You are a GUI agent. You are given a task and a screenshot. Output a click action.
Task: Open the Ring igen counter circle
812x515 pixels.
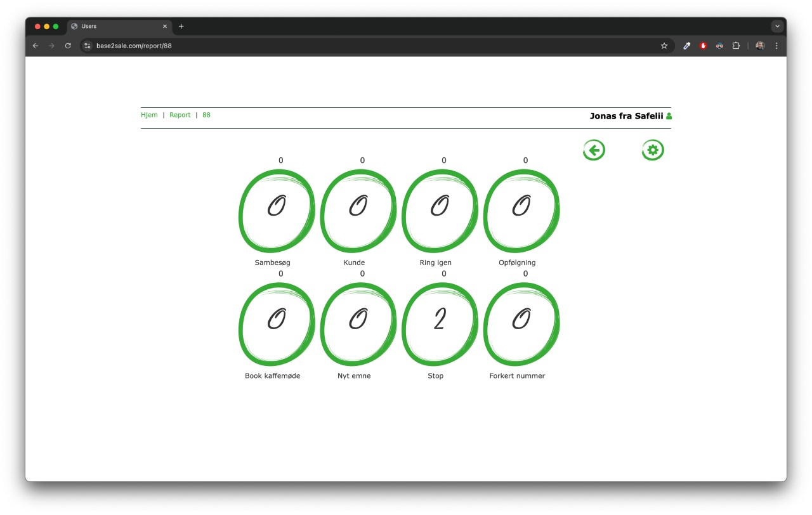[440, 211]
